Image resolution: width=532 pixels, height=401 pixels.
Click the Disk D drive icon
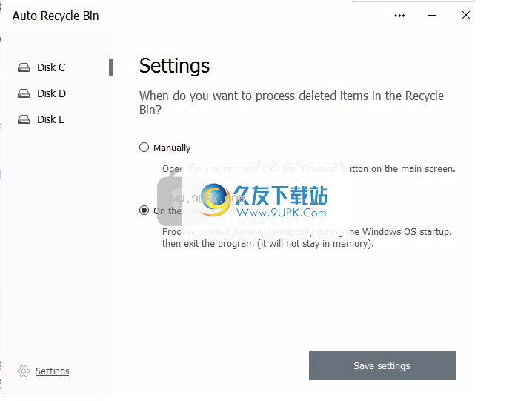(x=24, y=93)
